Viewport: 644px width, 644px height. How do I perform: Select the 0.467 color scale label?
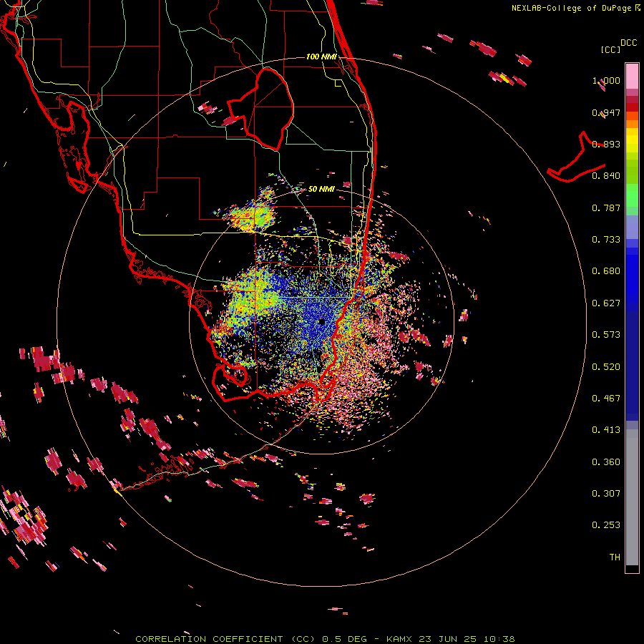coord(606,399)
